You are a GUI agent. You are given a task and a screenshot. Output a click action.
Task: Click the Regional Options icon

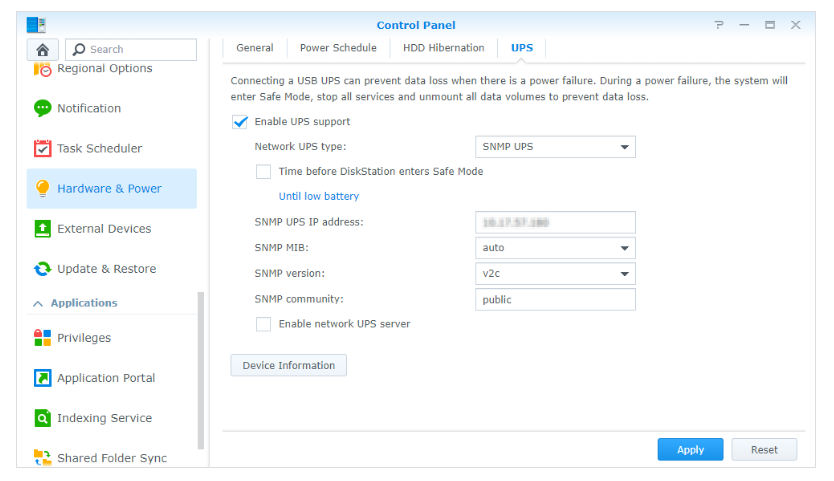click(43, 69)
